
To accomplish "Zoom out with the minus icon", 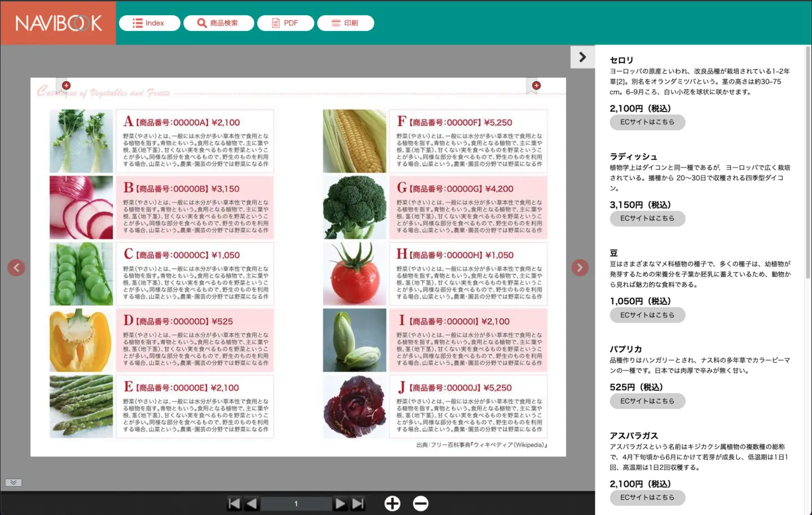I will pos(421,503).
